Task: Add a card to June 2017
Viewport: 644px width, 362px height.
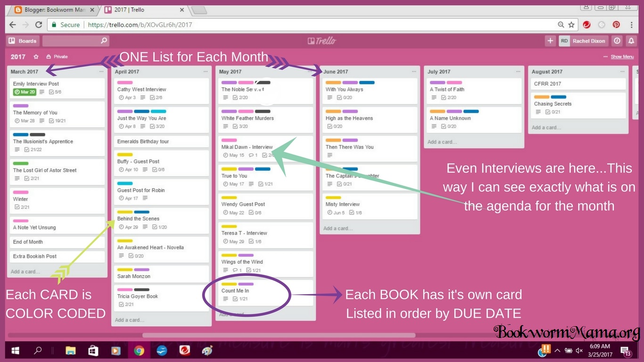Action: 338,228
